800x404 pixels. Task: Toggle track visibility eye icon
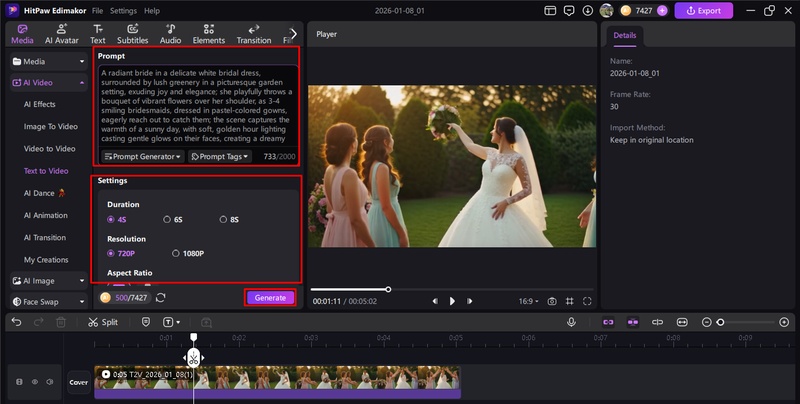[x=34, y=381]
